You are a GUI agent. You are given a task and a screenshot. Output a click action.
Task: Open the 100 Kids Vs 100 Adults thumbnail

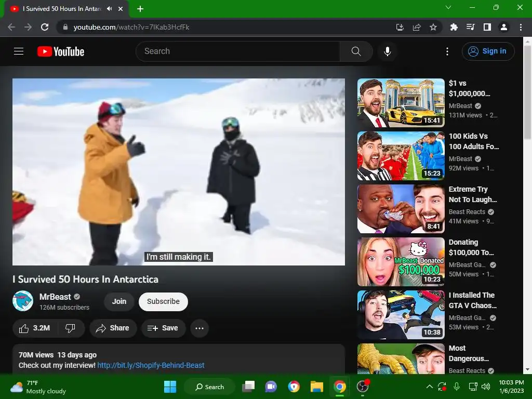pos(401,156)
